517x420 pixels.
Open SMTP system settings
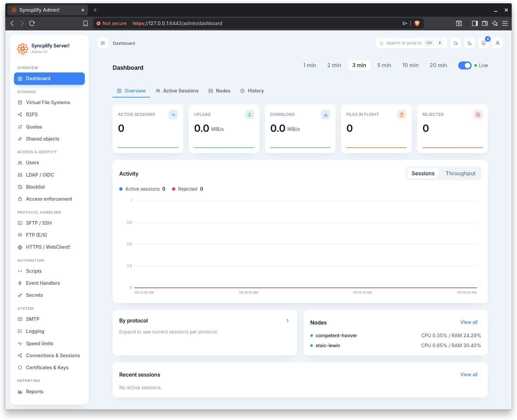click(49, 319)
